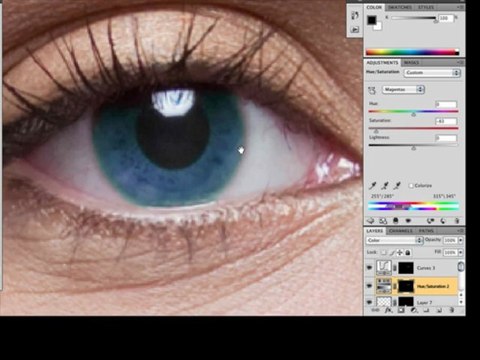Screen dimensions: 480x360
Task: Select the first eyedropper tool
Action: [x=373, y=185]
